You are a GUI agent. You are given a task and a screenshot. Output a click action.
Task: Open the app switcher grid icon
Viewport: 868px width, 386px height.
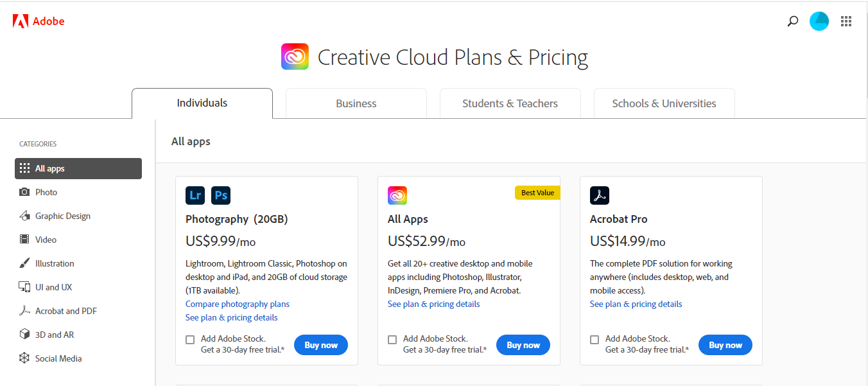pyautogui.click(x=846, y=21)
